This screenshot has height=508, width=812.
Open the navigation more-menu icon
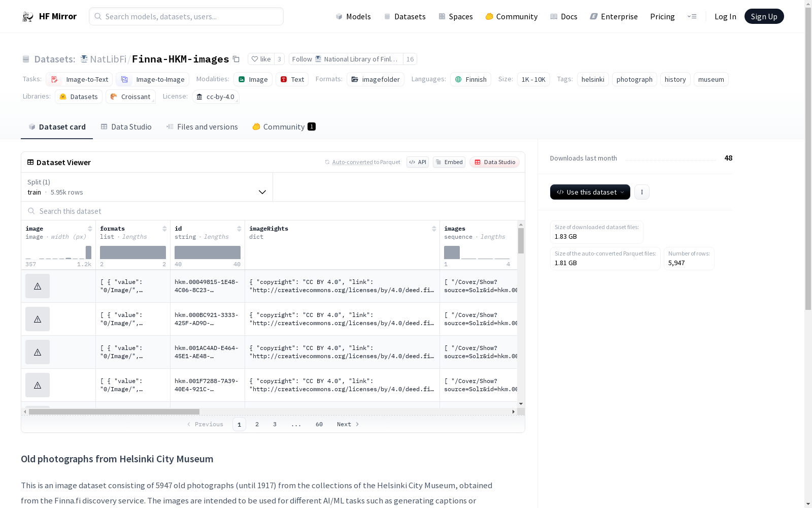692,16
